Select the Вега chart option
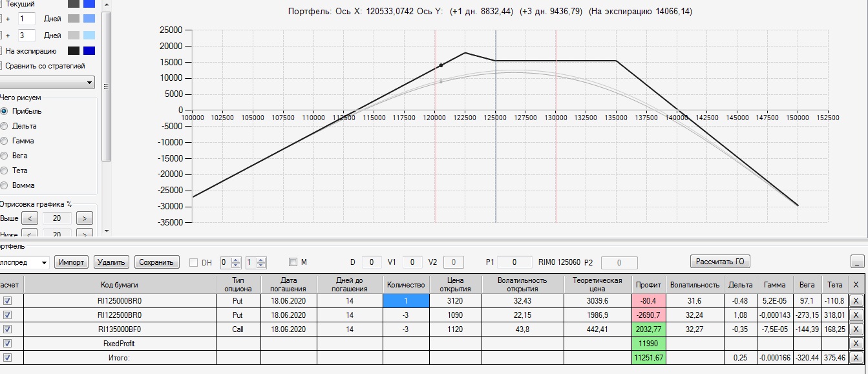The width and height of the screenshot is (868, 374). pyautogui.click(x=4, y=156)
